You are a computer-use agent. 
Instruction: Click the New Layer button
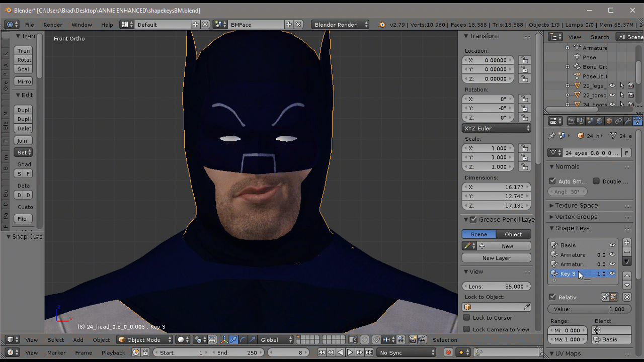click(496, 258)
